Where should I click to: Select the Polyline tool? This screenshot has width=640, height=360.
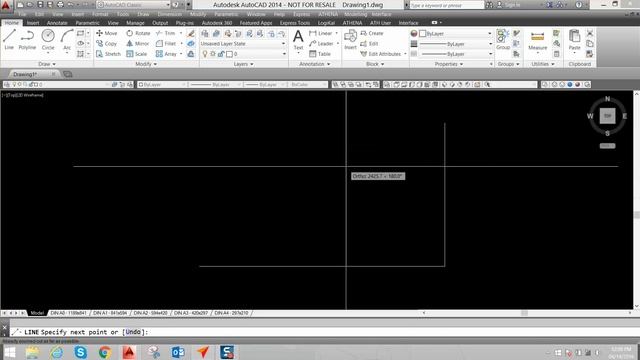27,40
